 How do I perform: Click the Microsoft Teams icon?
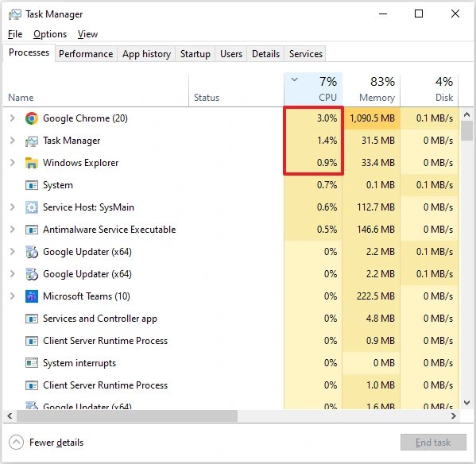point(32,296)
